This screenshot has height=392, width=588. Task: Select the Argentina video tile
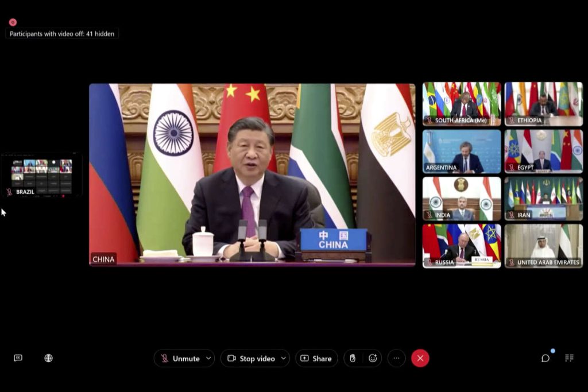click(462, 151)
